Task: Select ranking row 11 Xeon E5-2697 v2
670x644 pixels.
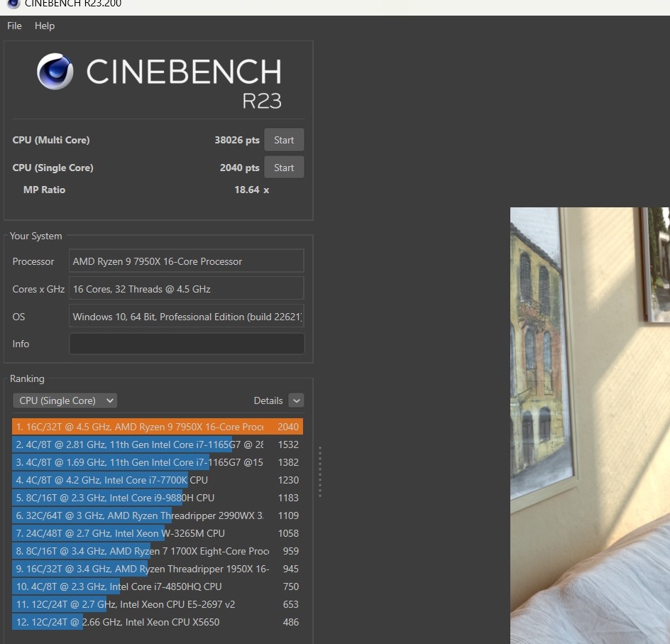Action: pyautogui.click(x=158, y=604)
